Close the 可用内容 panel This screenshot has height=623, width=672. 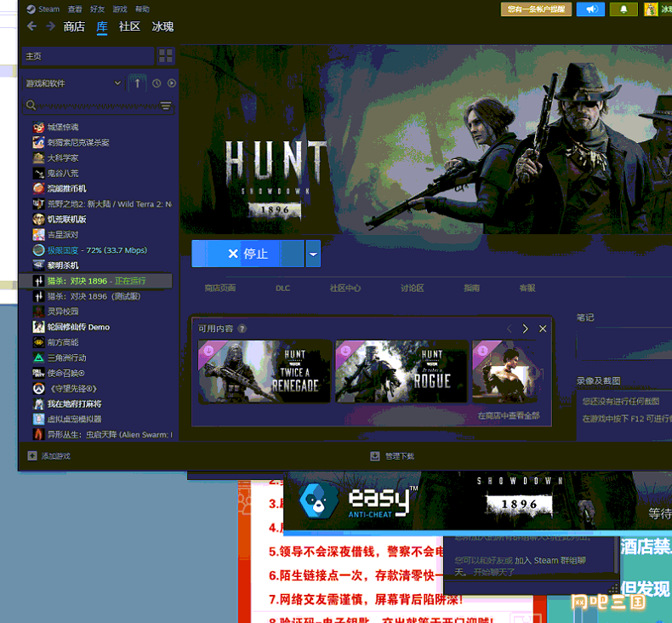[x=543, y=329]
